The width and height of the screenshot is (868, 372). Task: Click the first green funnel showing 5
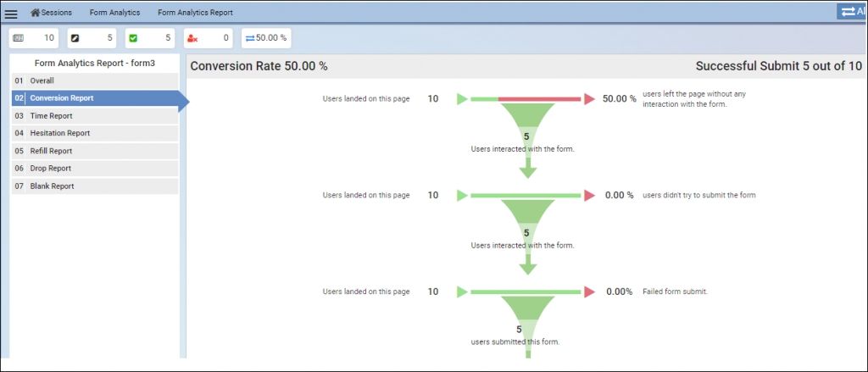point(527,125)
